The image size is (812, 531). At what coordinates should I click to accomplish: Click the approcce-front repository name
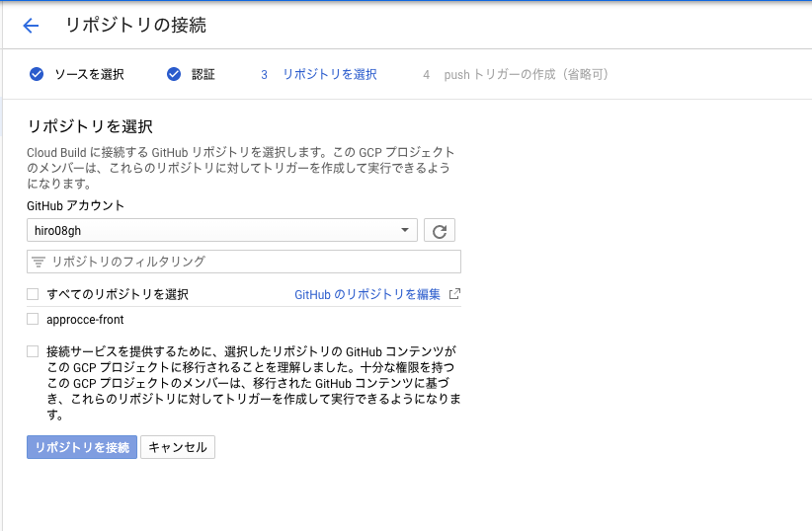pyautogui.click(x=85, y=320)
